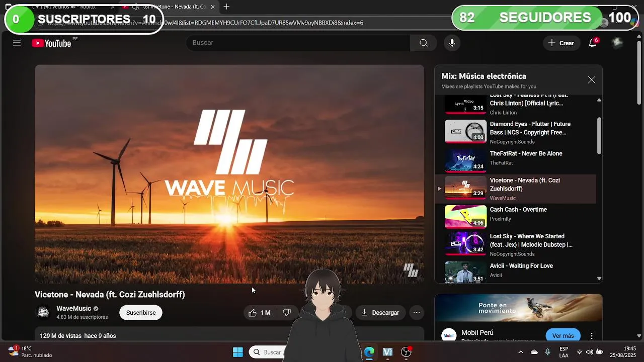
Task: Click the Chris Linton channel name
Action: tap(503, 113)
